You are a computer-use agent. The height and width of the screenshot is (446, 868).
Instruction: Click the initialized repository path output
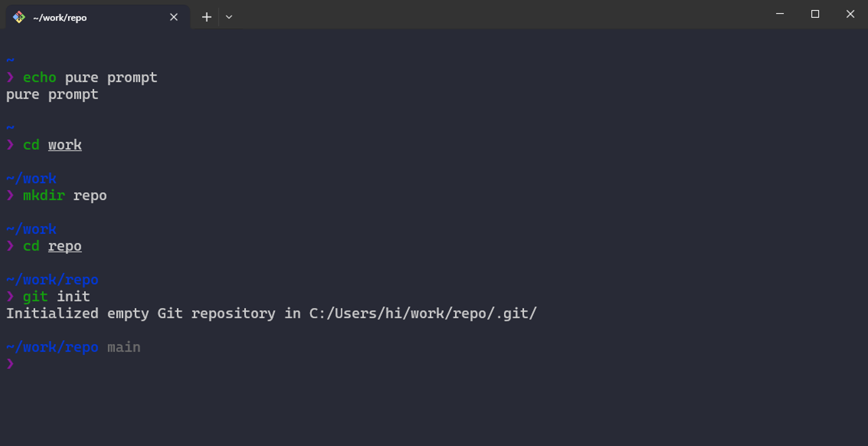tap(270, 313)
